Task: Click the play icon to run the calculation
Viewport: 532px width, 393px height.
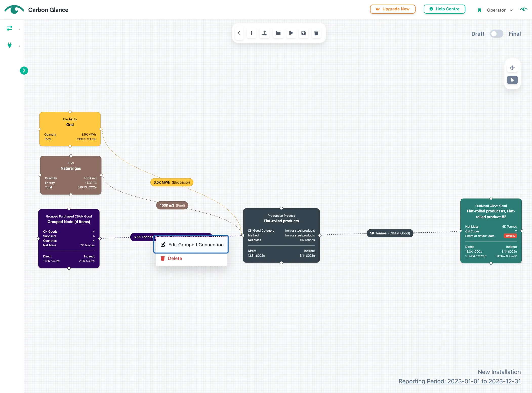Action: pyautogui.click(x=291, y=33)
